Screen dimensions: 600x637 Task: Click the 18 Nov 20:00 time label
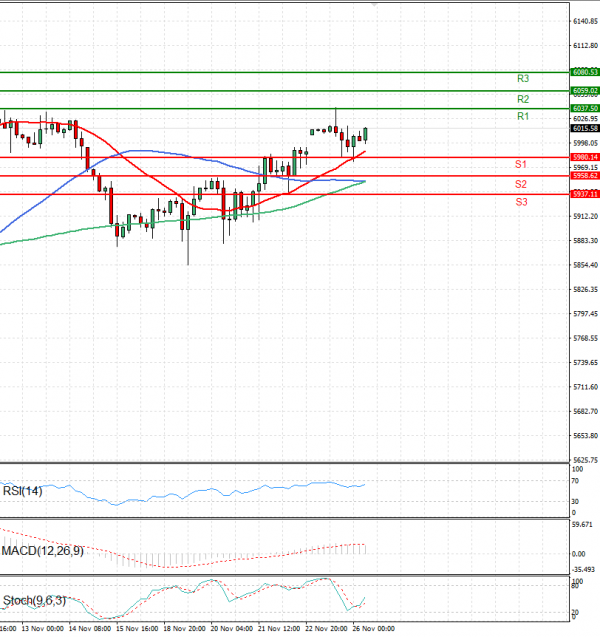click(x=184, y=629)
